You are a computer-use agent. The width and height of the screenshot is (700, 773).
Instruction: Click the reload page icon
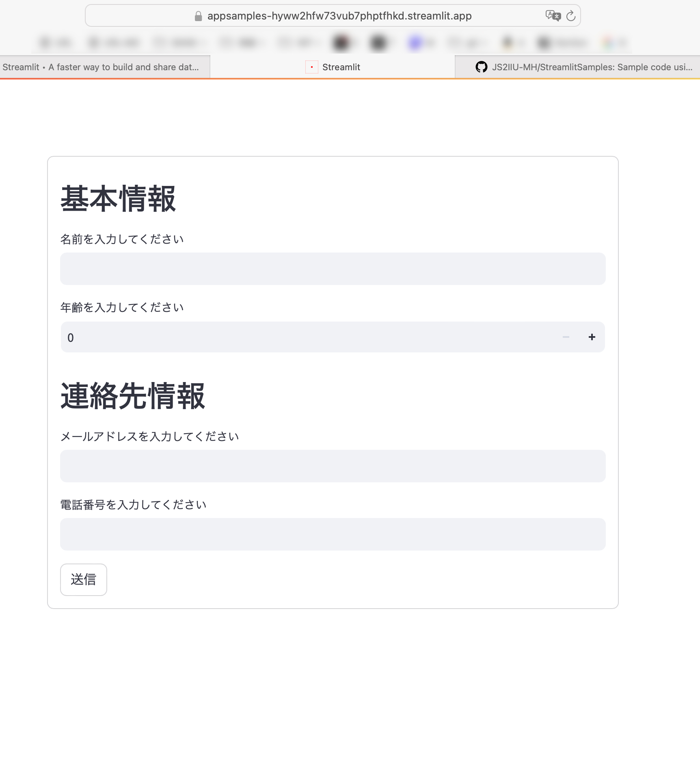click(x=571, y=15)
